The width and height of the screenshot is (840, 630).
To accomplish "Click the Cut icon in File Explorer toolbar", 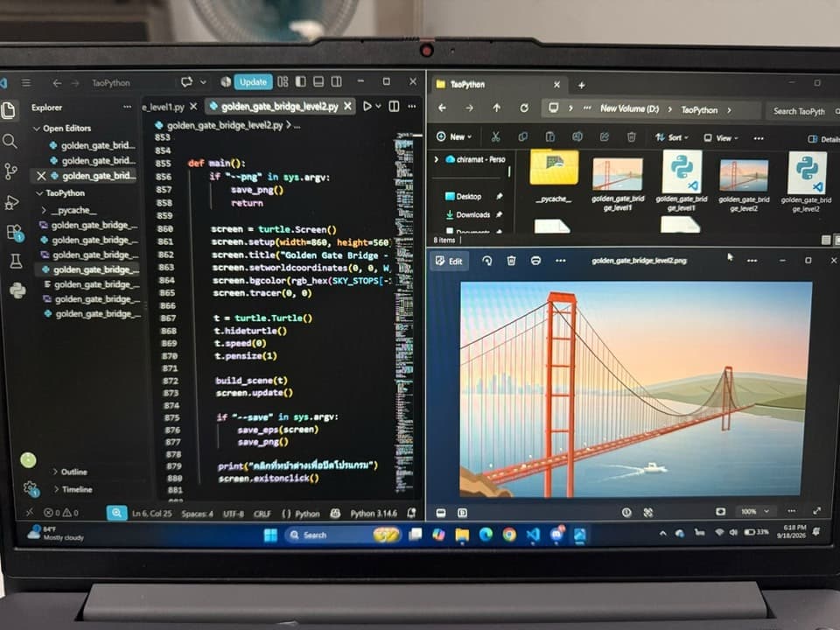I will [x=495, y=137].
